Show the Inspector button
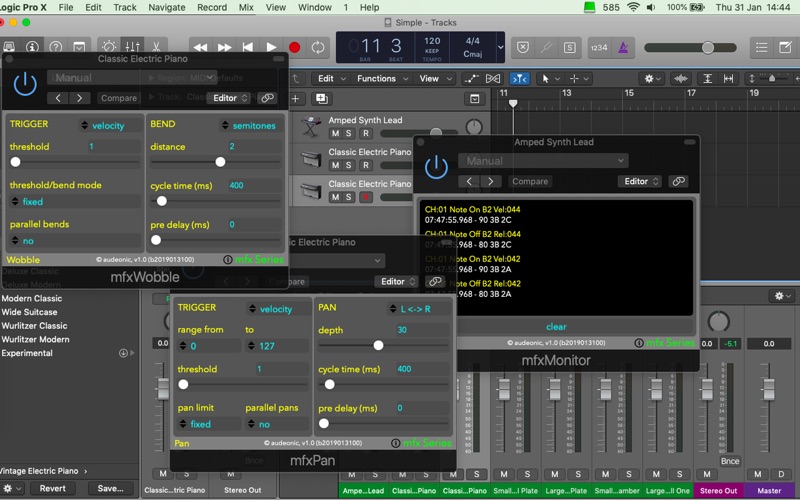 [32, 47]
